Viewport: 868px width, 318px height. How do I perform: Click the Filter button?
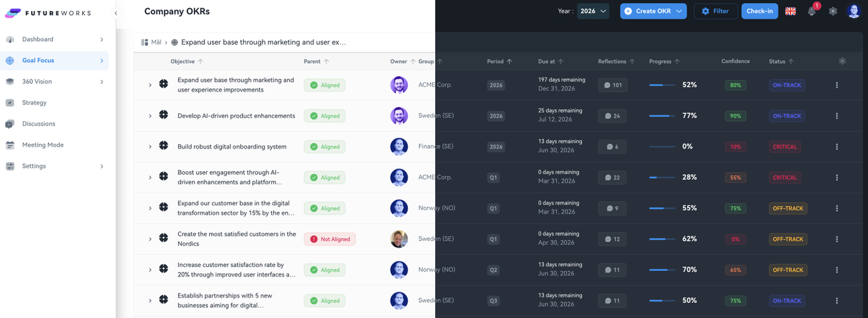click(x=716, y=11)
